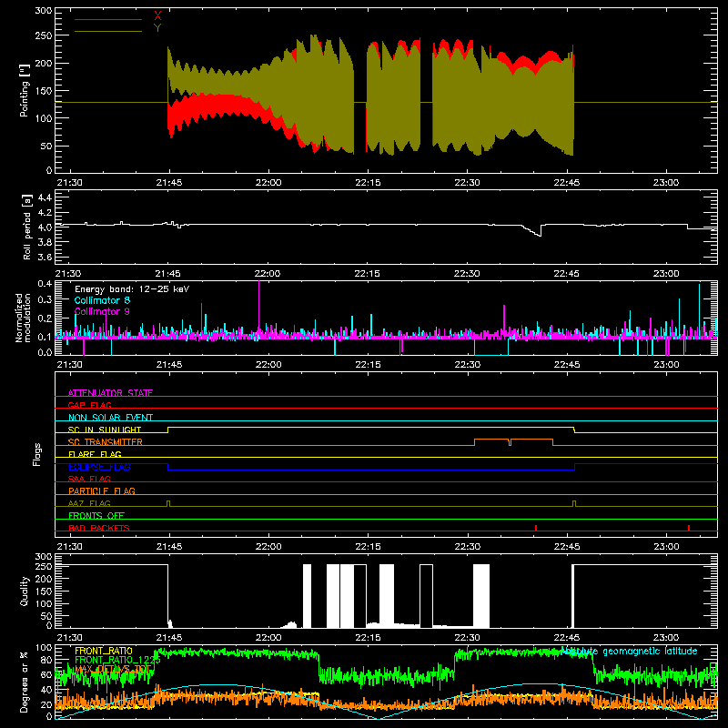Click the BAD_PACKETS spike after 23:00

[689, 528]
